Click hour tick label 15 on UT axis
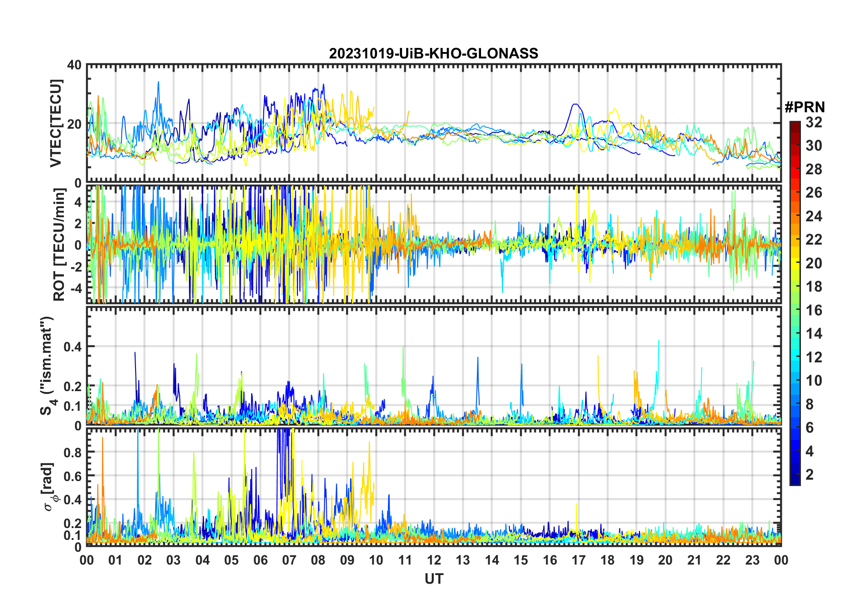This screenshot has height=607, width=868. [521, 560]
